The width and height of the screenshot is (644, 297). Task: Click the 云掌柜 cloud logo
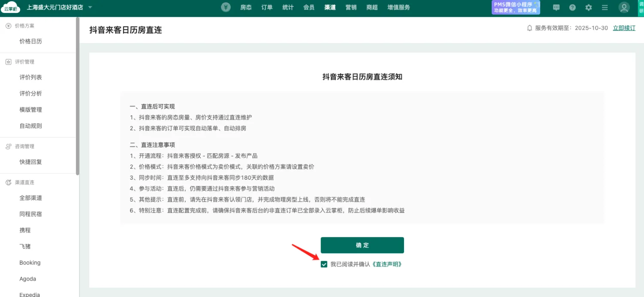click(10, 7)
